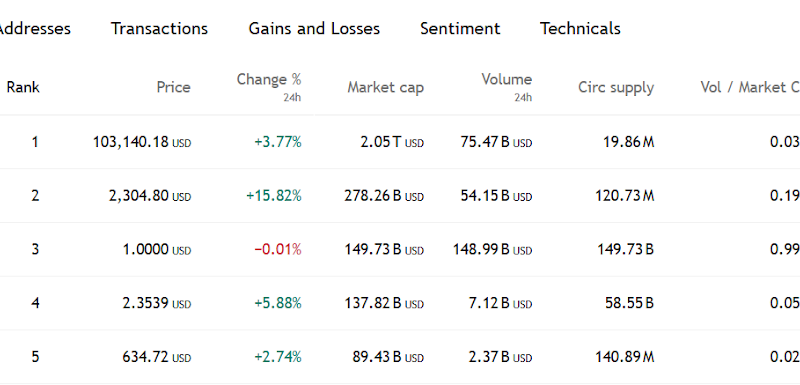
Task: Sort by Market cap column header
Action: (x=385, y=87)
